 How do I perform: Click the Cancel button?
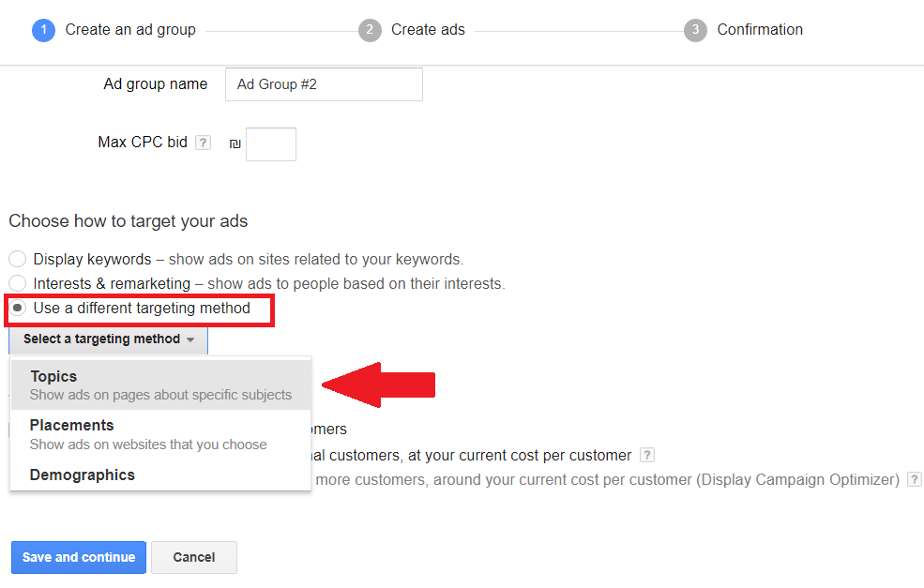click(x=194, y=557)
